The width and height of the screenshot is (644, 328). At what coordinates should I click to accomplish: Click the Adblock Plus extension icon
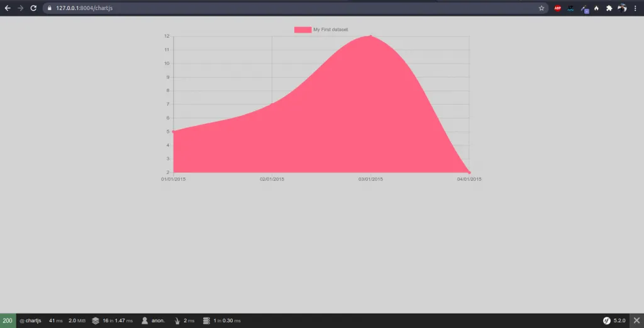point(557,8)
